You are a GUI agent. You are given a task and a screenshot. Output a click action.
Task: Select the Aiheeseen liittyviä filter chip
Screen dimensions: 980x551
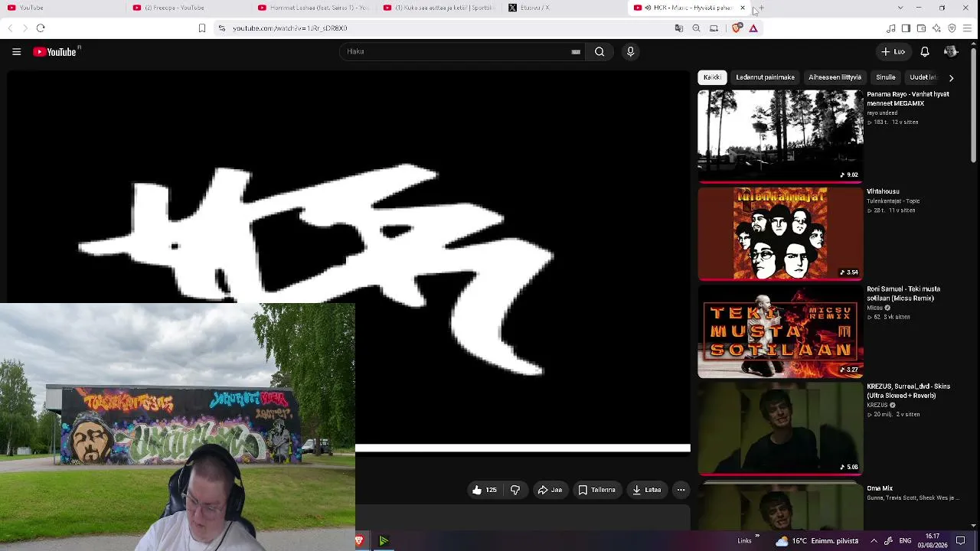point(835,77)
